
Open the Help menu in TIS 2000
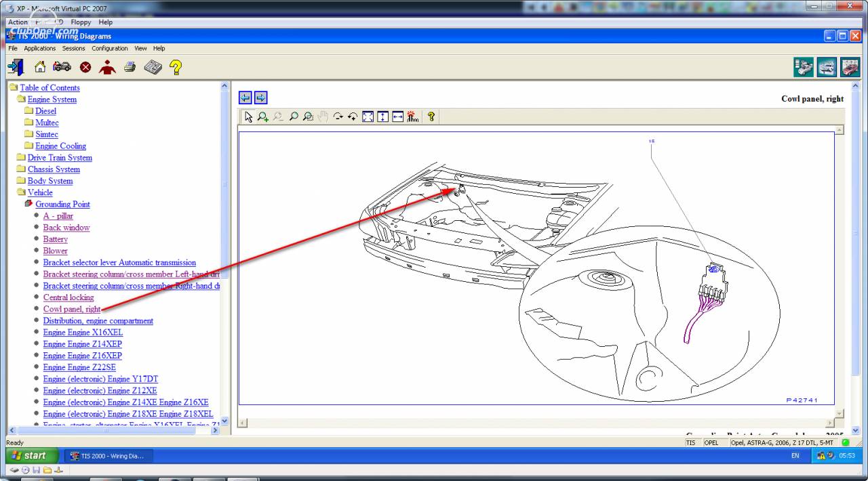[159, 49]
